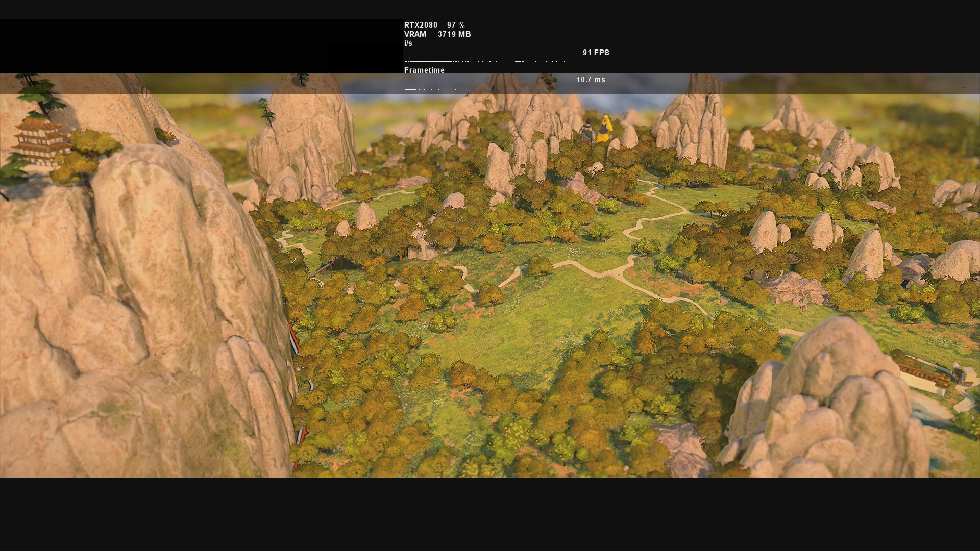This screenshot has width=980, height=551.
Task: Click the Frametime label
Action: point(424,70)
